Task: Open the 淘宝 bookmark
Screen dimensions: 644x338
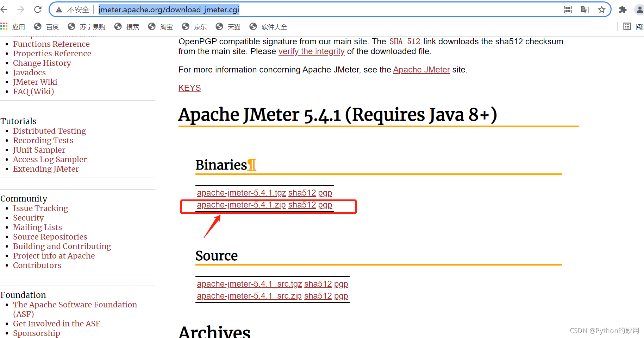Action: [161, 27]
